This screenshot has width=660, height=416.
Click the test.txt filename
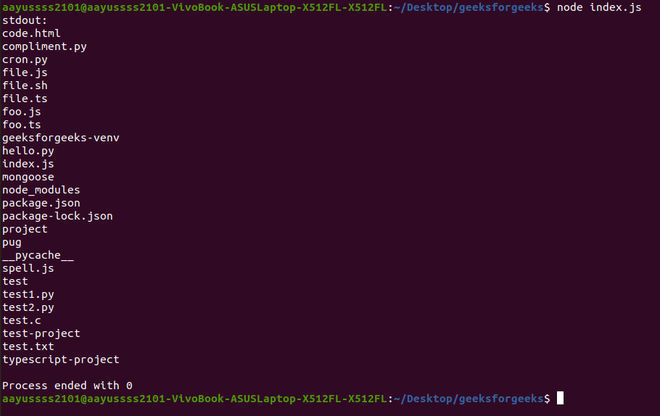[x=28, y=347]
